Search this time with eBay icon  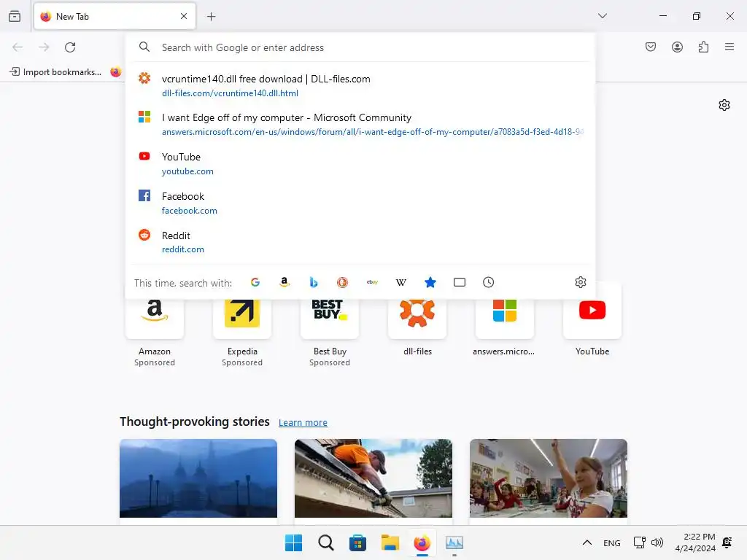(372, 282)
